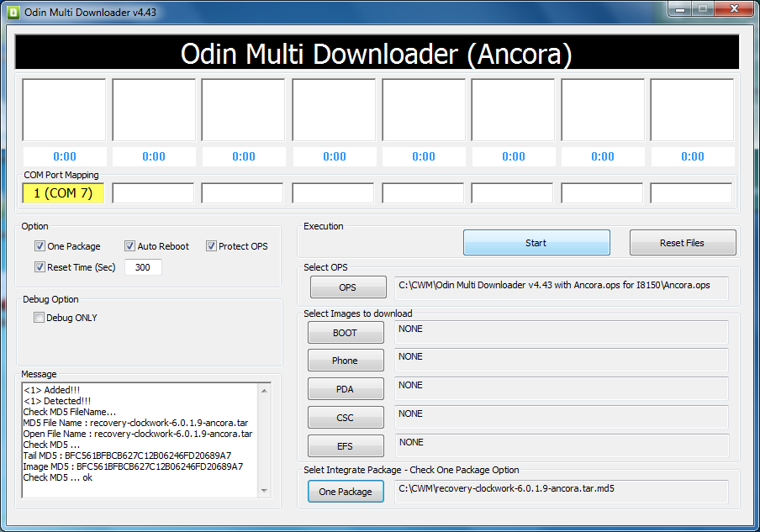Screen dimensions: 760x532
Task: Click the 'Check MD5 ... ok' message line
Action: 58,477
